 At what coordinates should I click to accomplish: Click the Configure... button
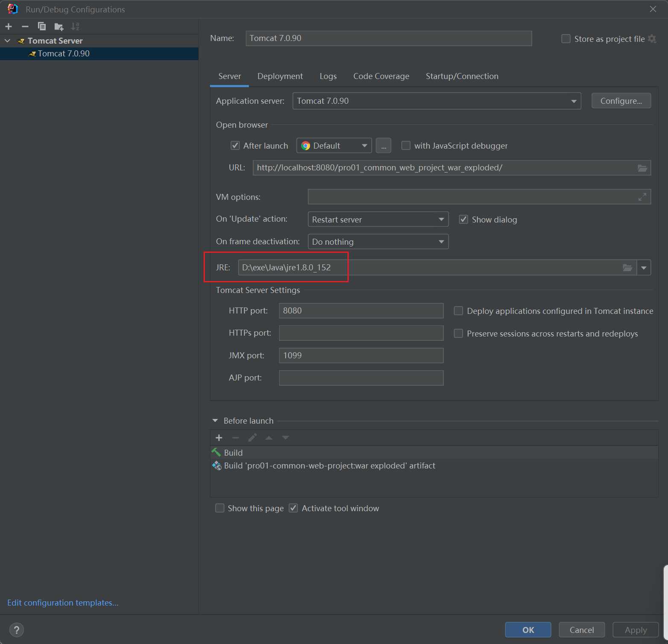tap(621, 101)
